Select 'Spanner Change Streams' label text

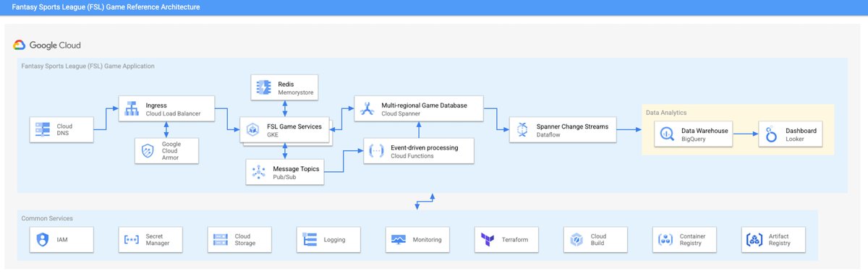[x=572, y=126]
